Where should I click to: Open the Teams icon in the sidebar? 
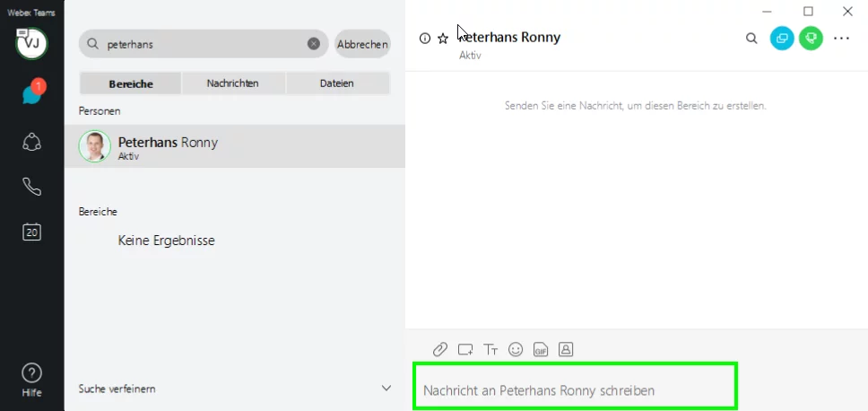pos(31,141)
